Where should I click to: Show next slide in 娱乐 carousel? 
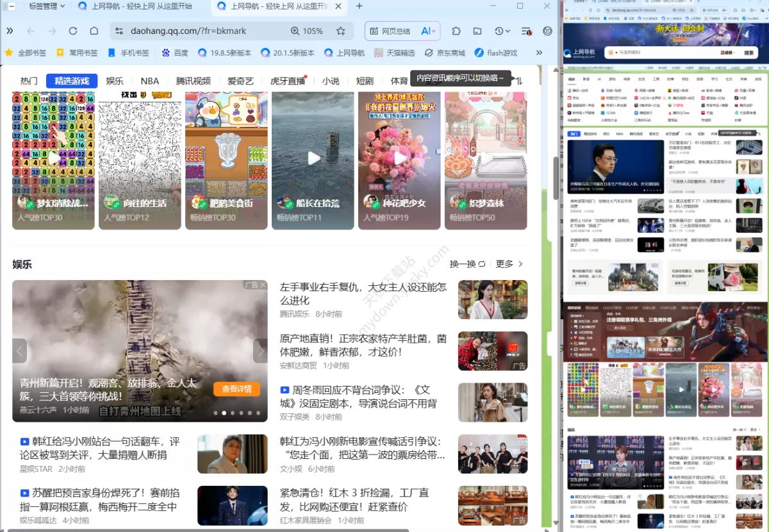(260, 351)
